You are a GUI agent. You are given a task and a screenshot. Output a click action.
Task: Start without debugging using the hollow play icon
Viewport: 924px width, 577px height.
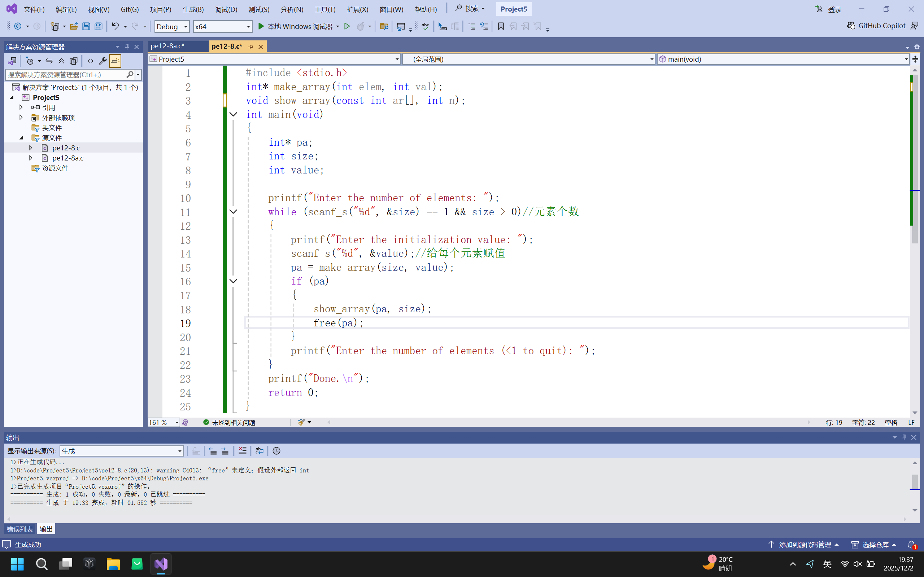coord(347,26)
